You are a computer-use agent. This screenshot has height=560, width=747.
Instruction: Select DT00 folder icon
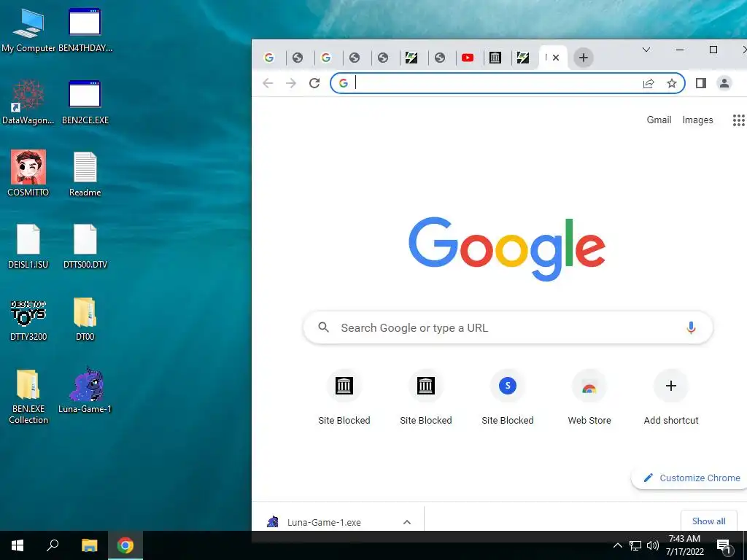85,319
